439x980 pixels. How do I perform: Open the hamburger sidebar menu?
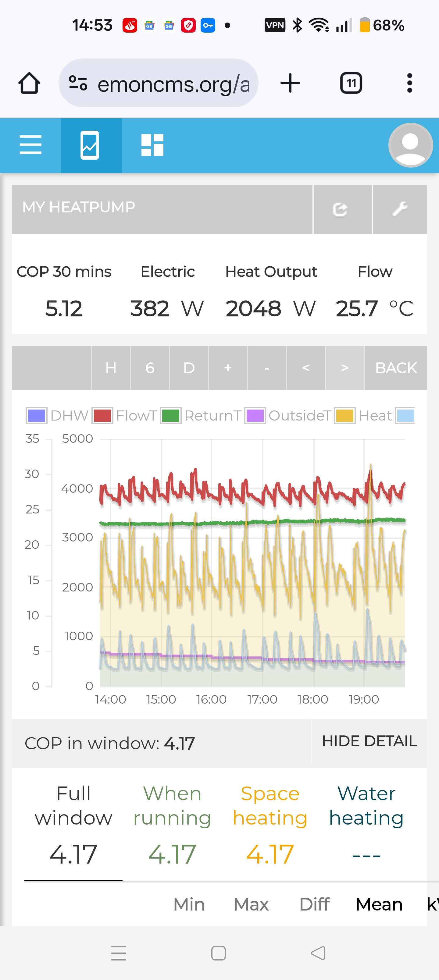pos(30,145)
